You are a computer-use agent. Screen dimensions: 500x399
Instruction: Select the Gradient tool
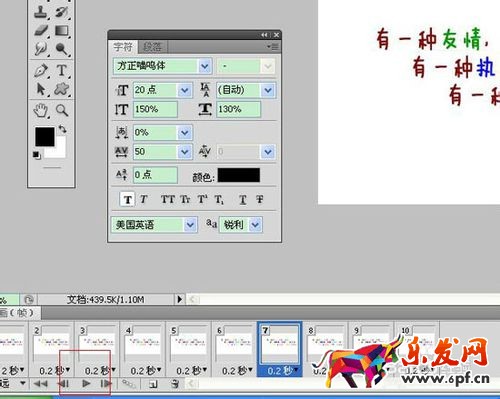tap(62, 31)
